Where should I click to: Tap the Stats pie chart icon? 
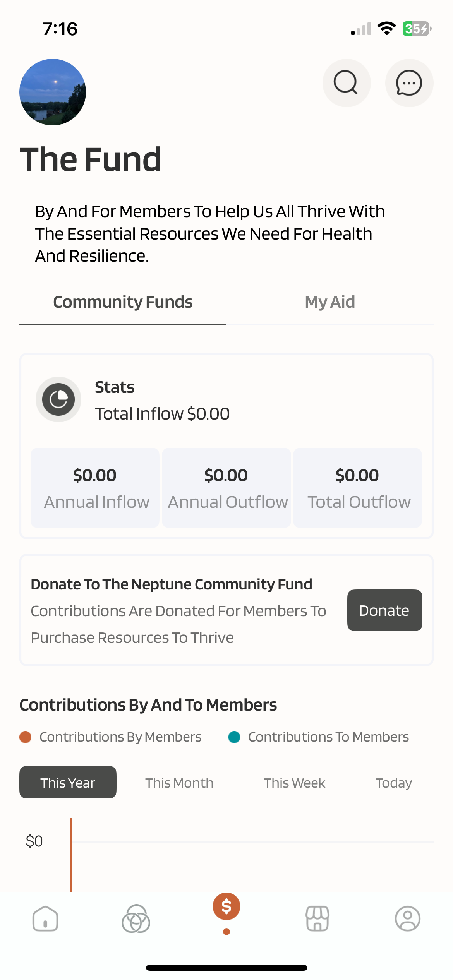(x=58, y=399)
